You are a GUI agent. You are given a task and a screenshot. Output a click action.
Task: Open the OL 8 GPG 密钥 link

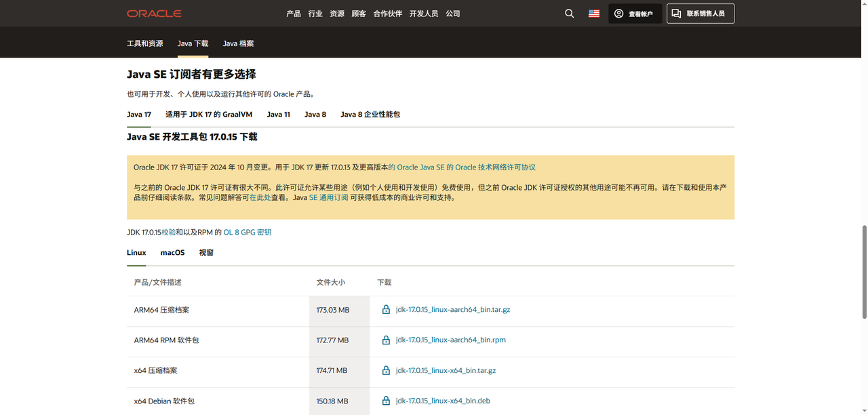[x=248, y=233]
